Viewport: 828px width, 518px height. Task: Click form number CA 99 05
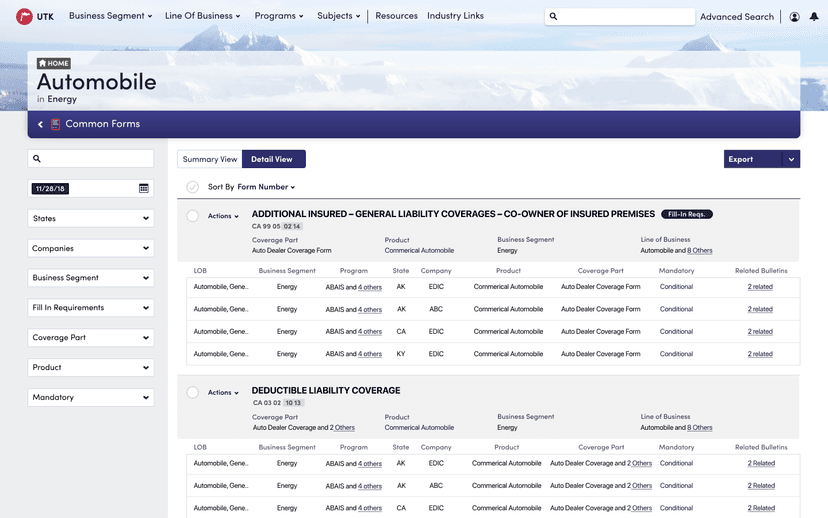point(266,227)
